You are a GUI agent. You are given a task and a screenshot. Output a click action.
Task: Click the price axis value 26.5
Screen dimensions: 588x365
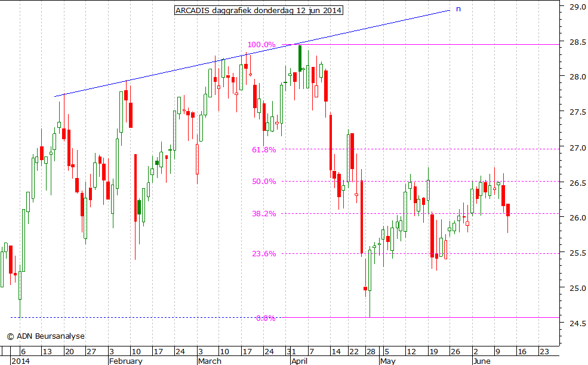click(x=577, y=183)
